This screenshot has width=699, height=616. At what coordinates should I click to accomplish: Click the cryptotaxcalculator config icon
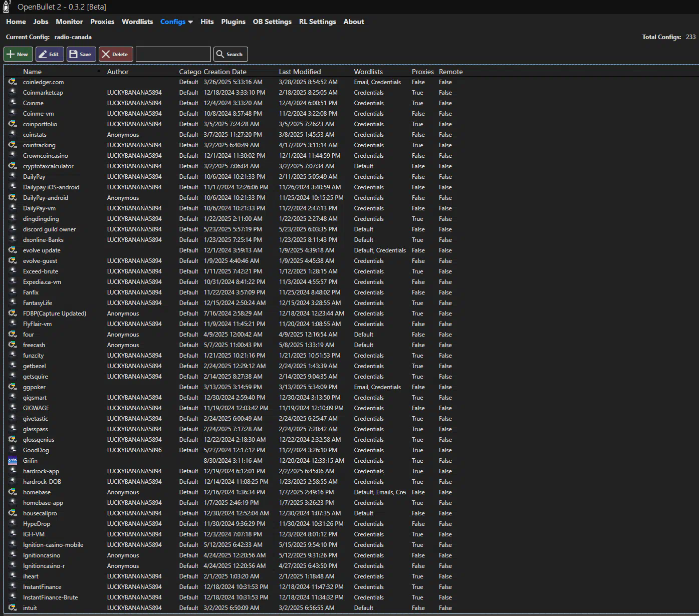13,166
